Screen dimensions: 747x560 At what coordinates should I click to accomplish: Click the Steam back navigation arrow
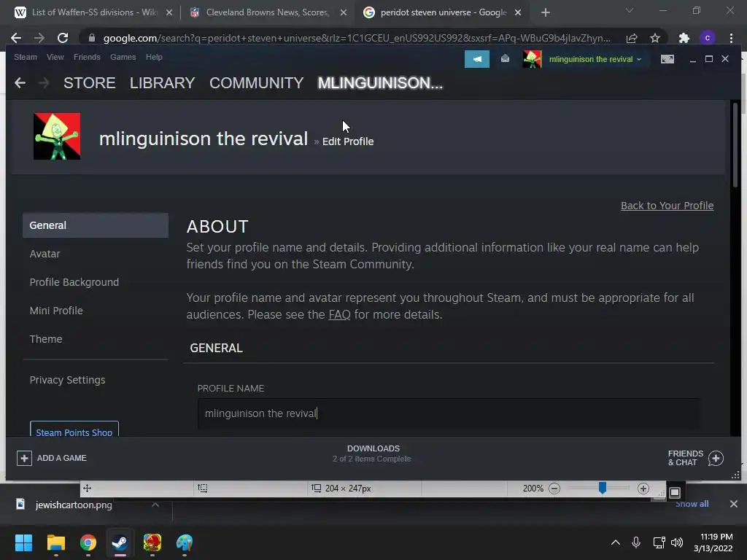pyautogui.click(x=20, y=83)
